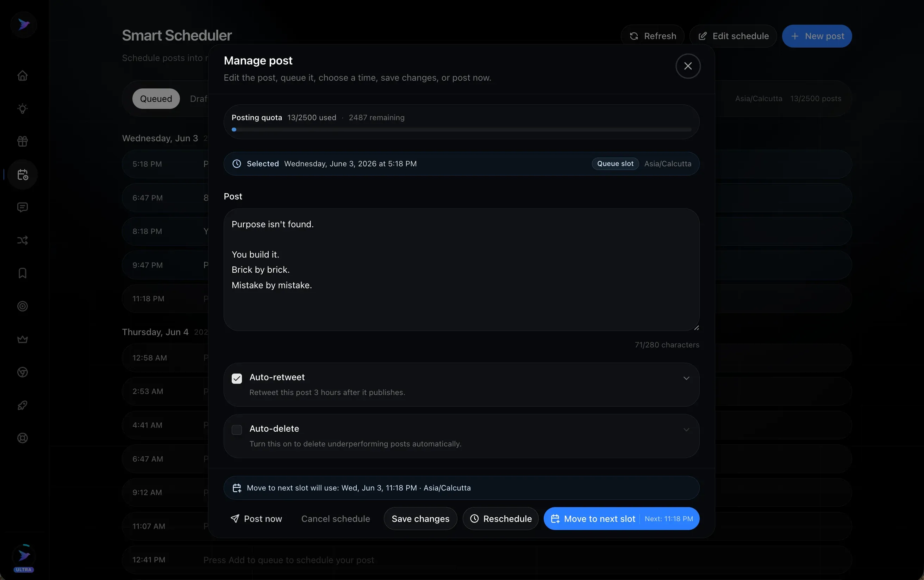Open the gift icon in sidebar
This screenshot has height=580, width=924.
[23, 142]
